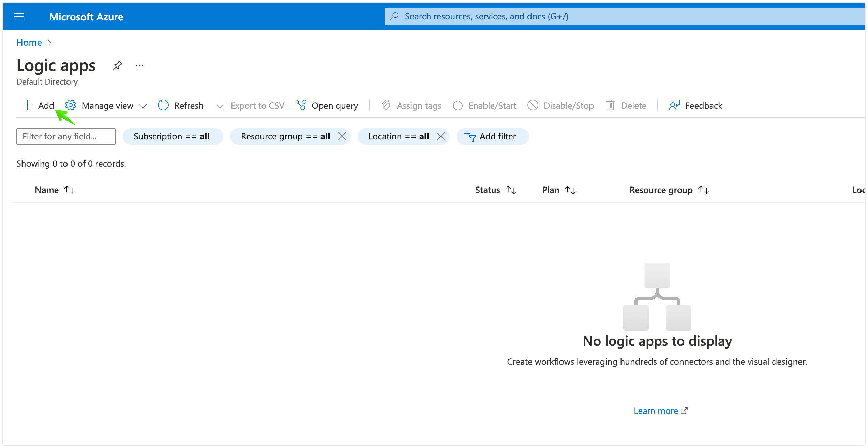The width and height of the screenshot is (868, 448).
Task: Click the Enable/Start power icon
Action: click(x=458, y=105)
